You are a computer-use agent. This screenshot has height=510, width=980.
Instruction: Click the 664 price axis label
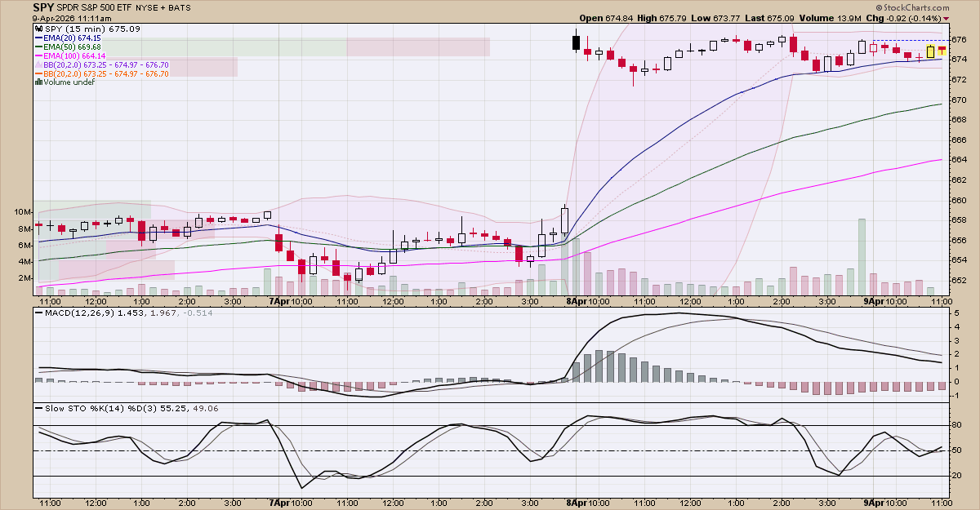pos(960,160)
